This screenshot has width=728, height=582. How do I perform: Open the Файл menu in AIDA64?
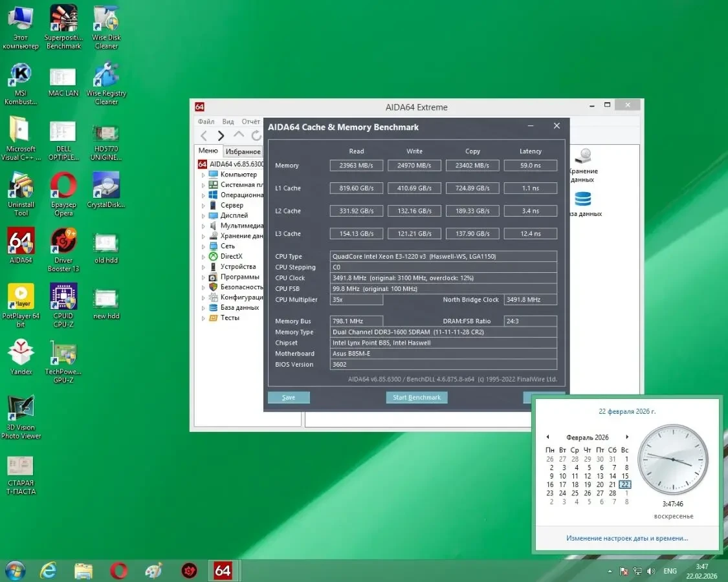point(206,122)
